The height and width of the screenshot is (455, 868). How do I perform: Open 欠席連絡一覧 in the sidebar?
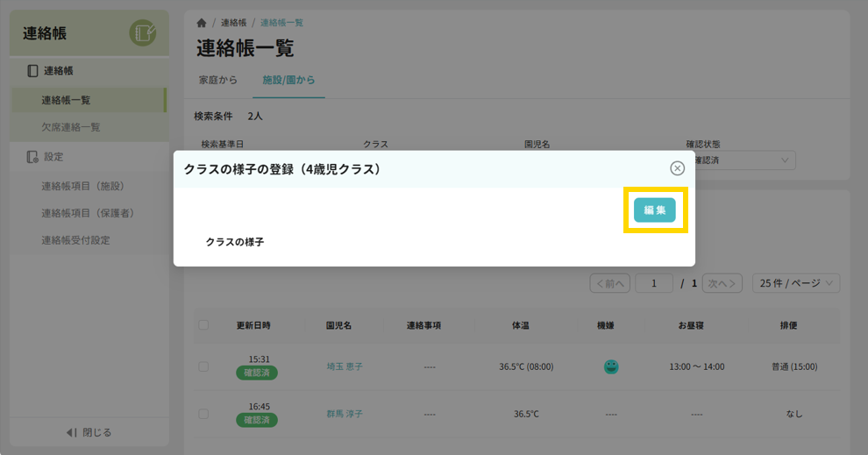click(x=71, y=127)
